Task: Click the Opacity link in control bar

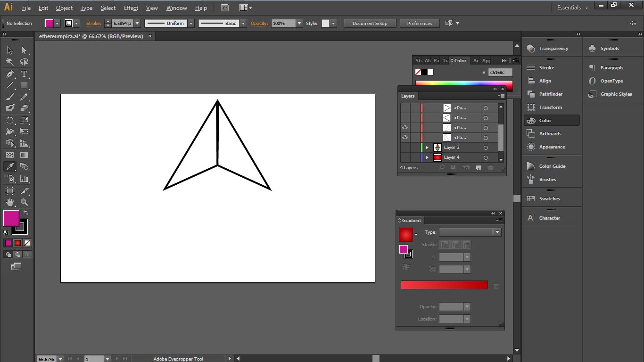Action: 259,23
